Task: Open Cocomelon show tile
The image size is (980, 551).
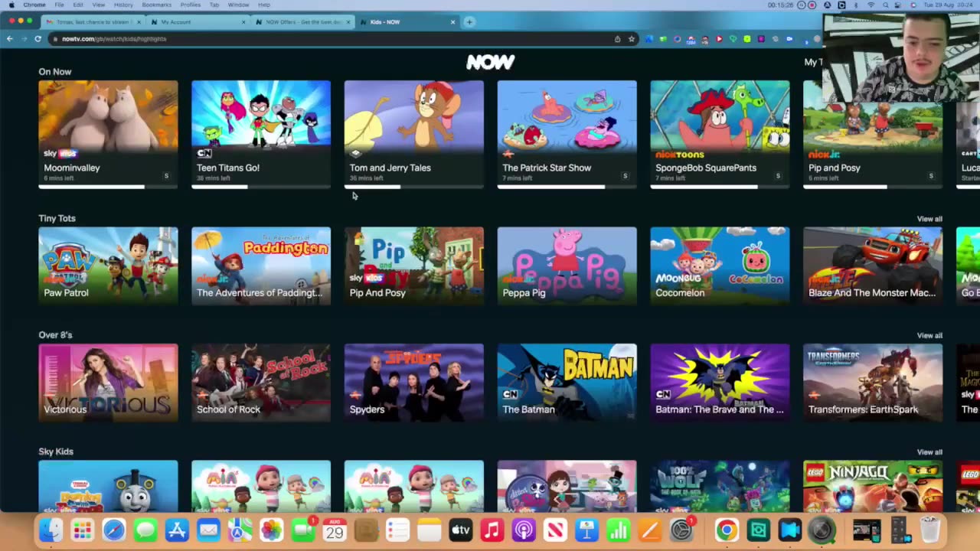Action: [x=720, y=266]
